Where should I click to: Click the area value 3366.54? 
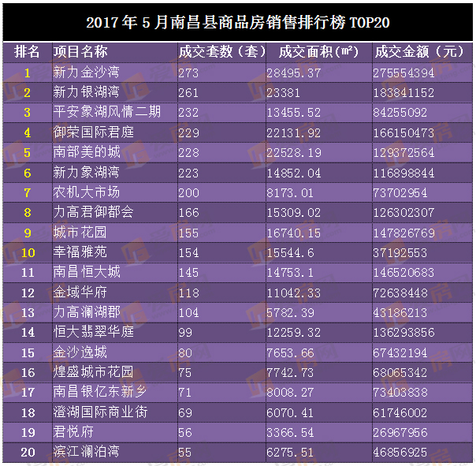(290, 433)
